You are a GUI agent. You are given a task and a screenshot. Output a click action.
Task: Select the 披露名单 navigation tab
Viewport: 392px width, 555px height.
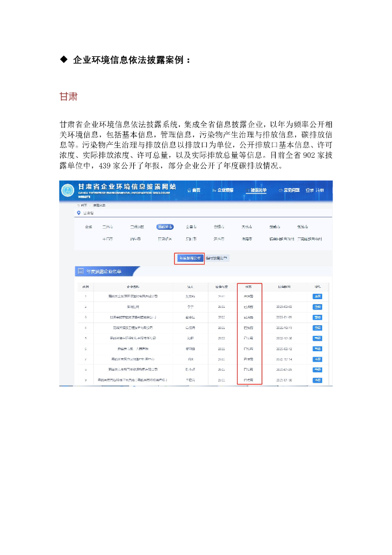tap(256, 190)
